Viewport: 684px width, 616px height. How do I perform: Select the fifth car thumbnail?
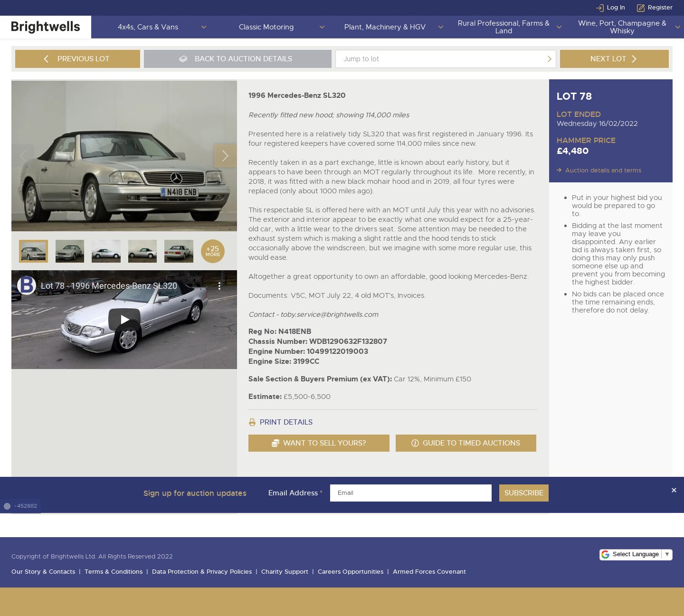point(179,251)
